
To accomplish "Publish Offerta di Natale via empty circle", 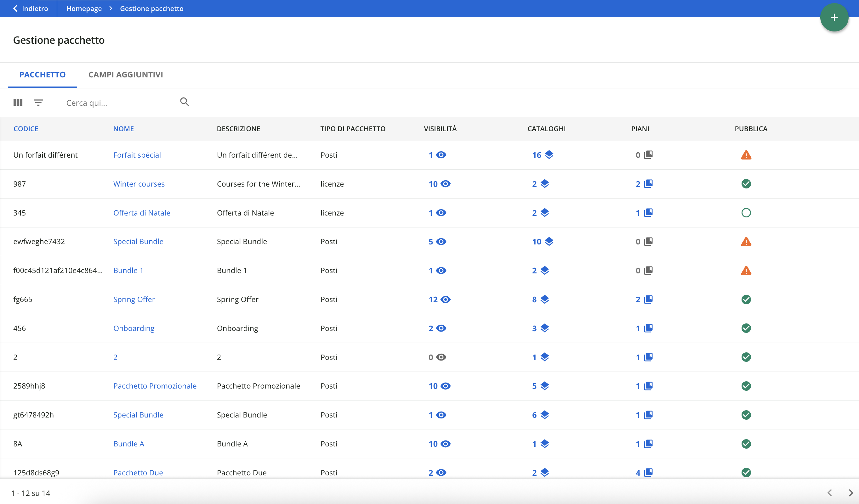I will tap(746, 213).
